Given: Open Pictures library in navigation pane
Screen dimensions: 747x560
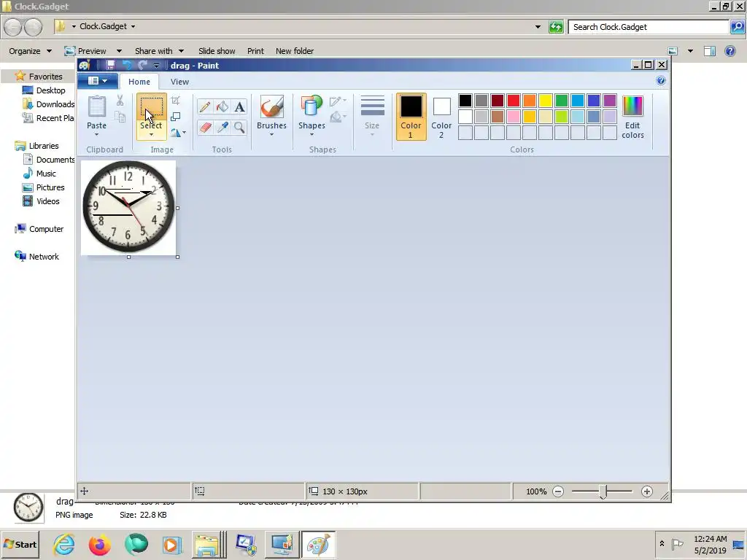Looking at the screenshot, I should pos(43,187).
